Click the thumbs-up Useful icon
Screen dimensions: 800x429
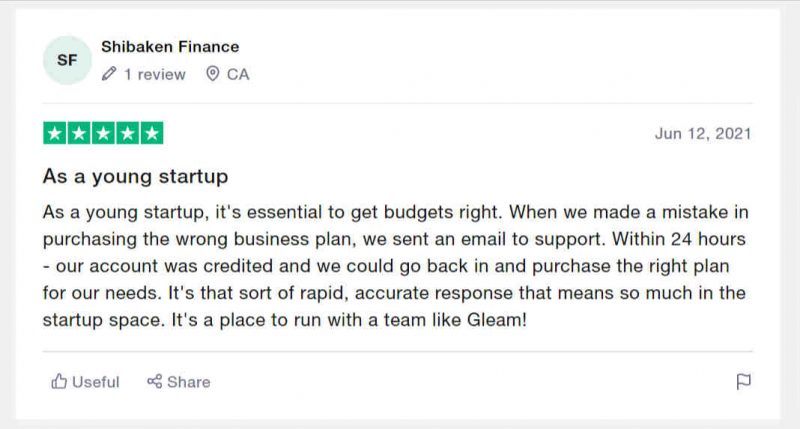(x=59, y=382)
